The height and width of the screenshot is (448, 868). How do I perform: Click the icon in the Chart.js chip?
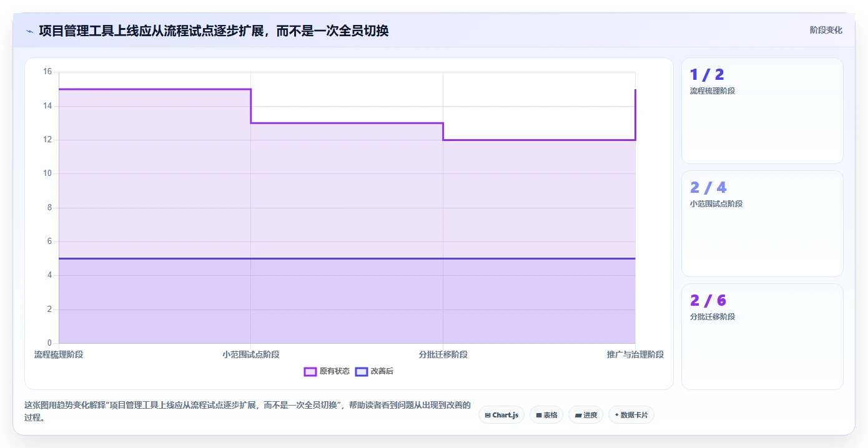(x=488, y=415)
